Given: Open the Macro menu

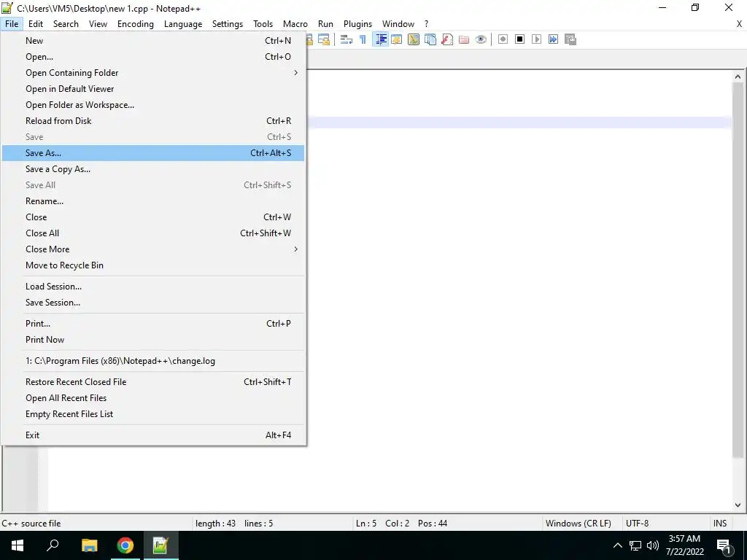Looking at the screenshot, I should point(295,24).
